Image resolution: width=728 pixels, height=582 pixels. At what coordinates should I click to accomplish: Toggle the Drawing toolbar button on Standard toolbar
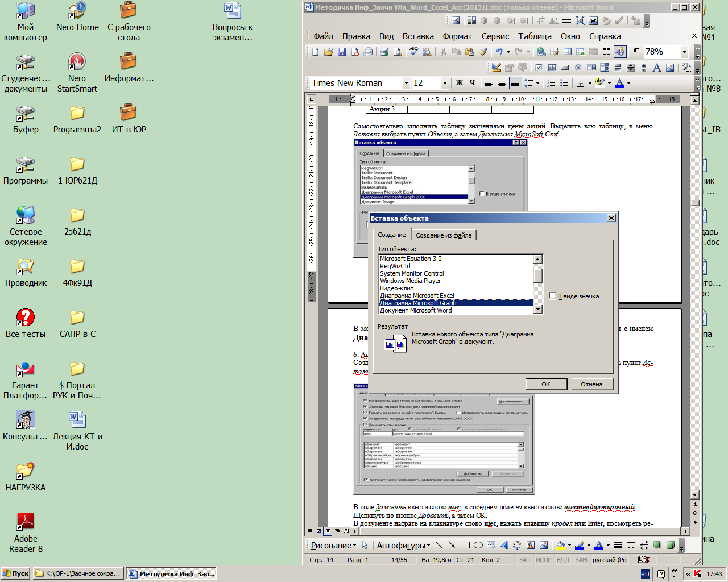click(620, 52)
